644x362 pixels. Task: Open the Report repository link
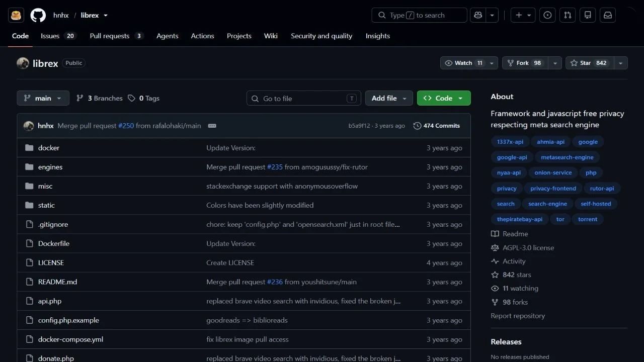coord(518,316)
